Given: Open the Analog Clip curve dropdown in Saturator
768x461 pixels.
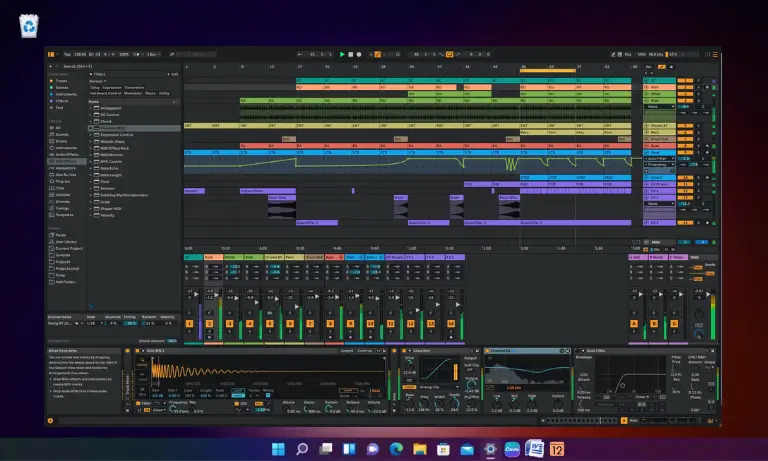Looking at the screenshot, I should (x=438, y=387).
